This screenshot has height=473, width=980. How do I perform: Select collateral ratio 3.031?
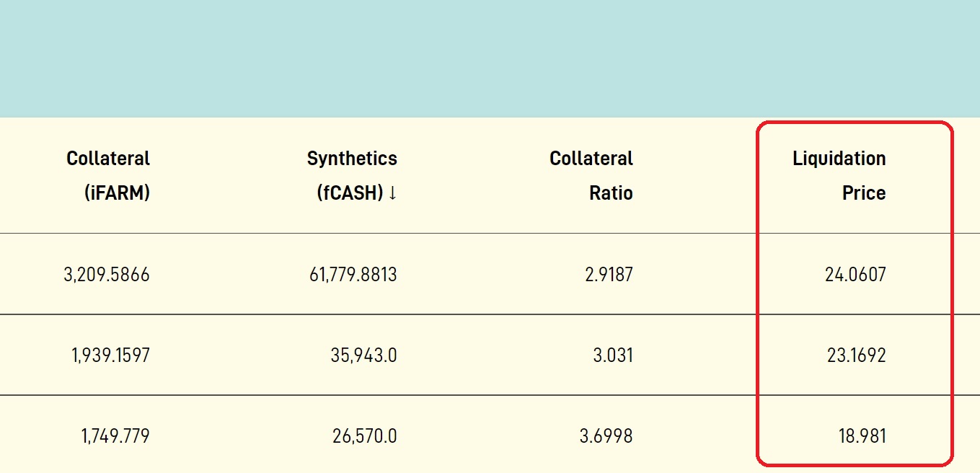coord(614,355)
